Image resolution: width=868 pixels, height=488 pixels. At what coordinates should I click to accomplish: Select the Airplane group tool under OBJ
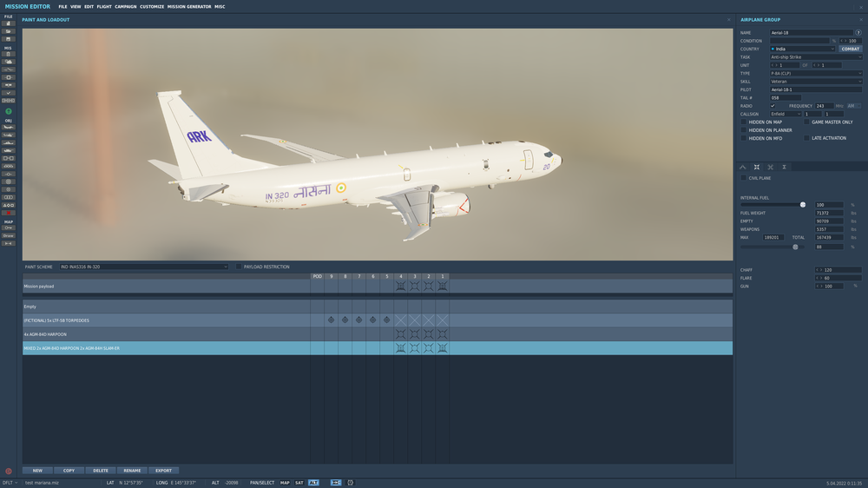click(x=9, y=127)
